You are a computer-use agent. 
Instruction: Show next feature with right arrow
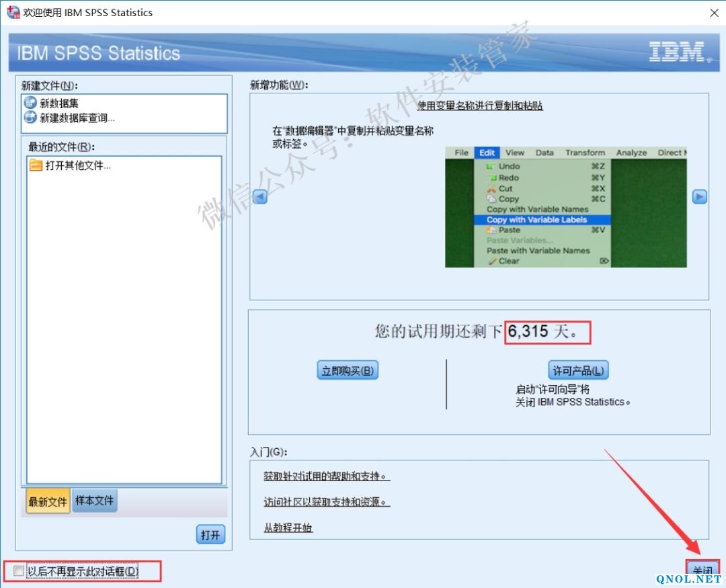coord(700,197)
